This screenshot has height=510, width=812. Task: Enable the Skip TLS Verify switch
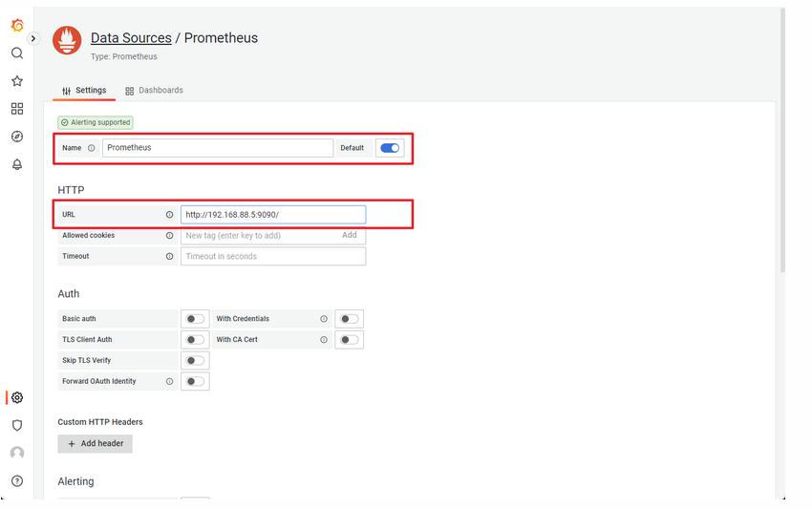pos(195,360)
